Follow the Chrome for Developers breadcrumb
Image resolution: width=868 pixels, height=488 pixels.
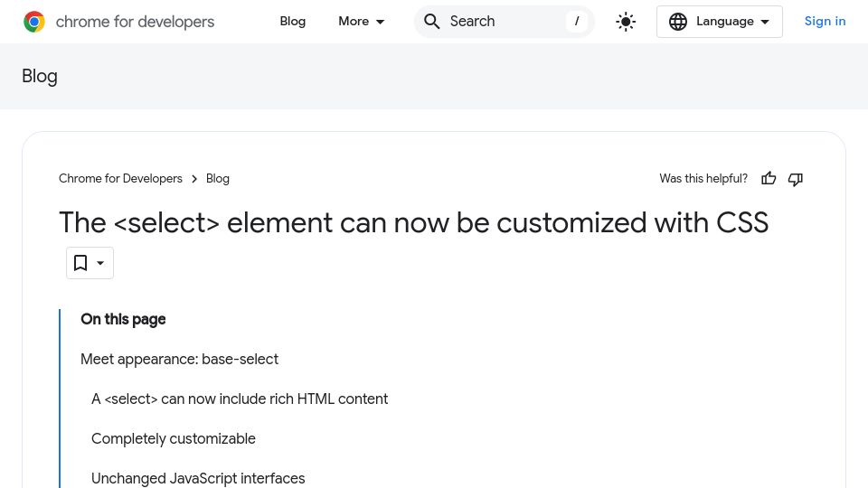point(120,179)
